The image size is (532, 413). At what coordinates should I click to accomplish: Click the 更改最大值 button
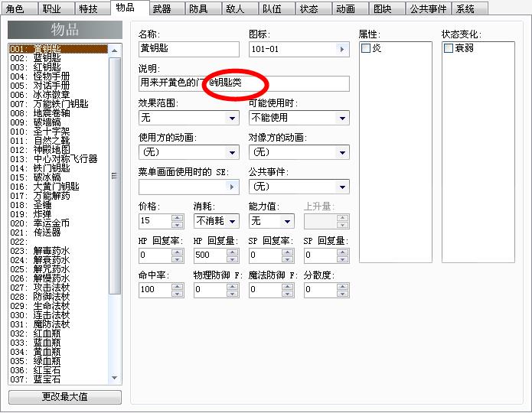pyautogui.click(x=65, y=397)
